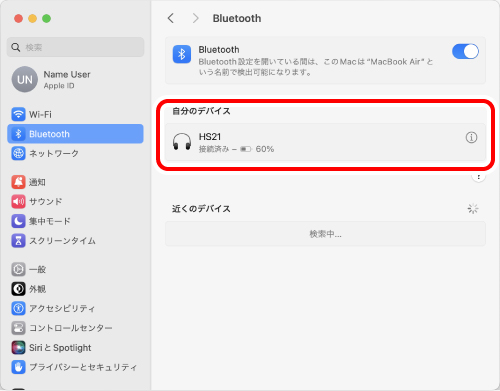
Task: Open 集中モード moon icon
Action: coord(18,221)
